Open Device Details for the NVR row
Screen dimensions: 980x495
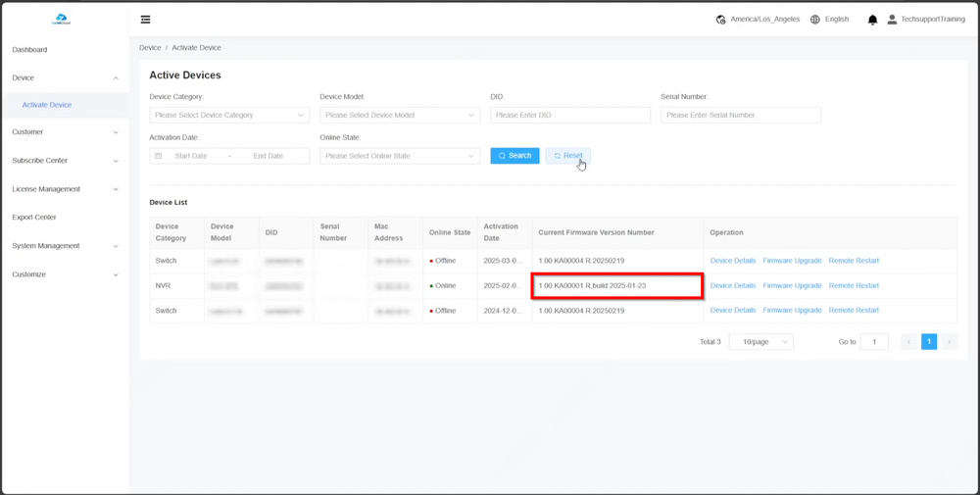(x=733, y=286)
